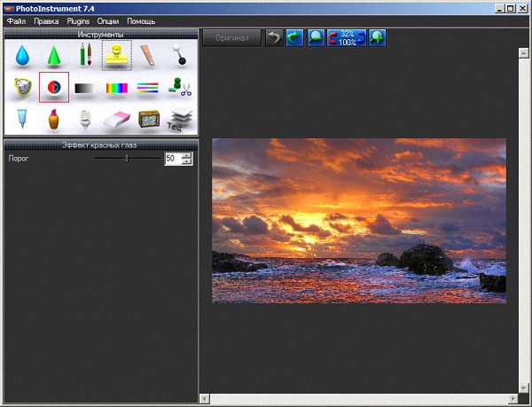Viewport: 532px width, 407px height.
Task: Click the Порог value field showing 50
Action: [x=173, y=159]
